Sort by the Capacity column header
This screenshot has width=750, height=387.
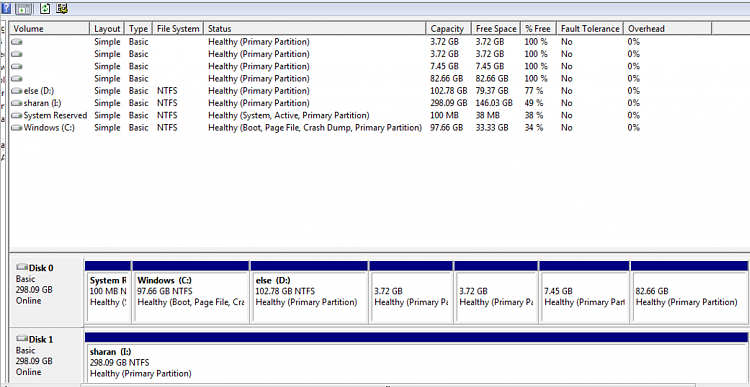click(x=448, y=29)
